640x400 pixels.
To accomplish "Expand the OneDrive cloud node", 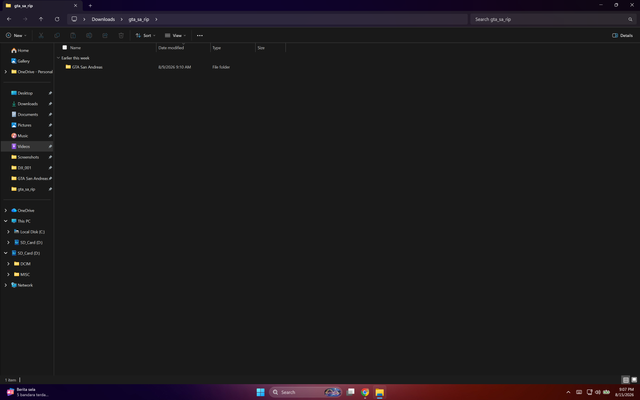I will [6, 211].
